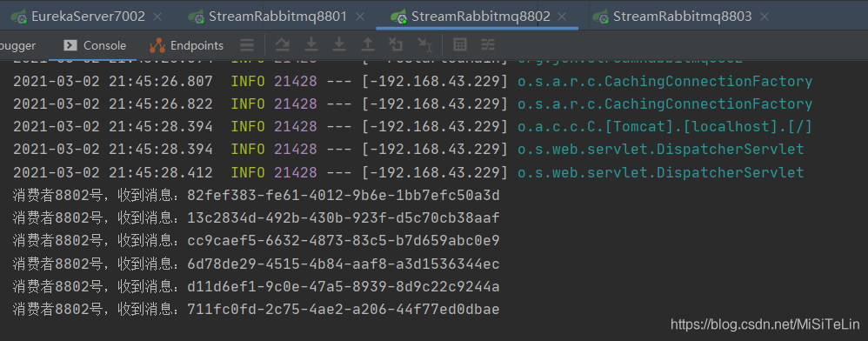This screenshot has height=341, width=868.
Task: Click the Spring icon on the StreamRabbitmq8803 tab
Action: point(601,17)
